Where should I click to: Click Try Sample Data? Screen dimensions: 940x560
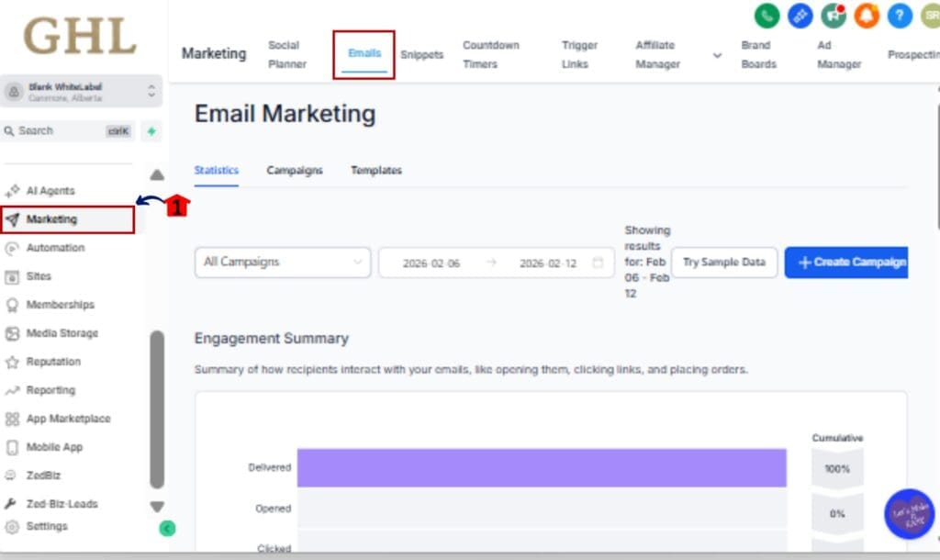click(724, 262)
